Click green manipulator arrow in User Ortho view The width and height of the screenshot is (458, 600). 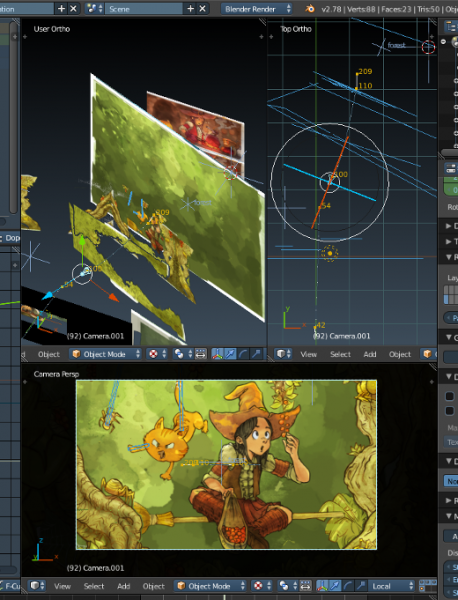82,242
